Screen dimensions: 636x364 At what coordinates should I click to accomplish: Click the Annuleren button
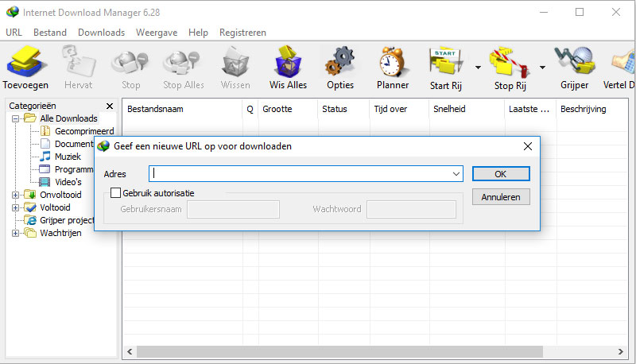501,197
